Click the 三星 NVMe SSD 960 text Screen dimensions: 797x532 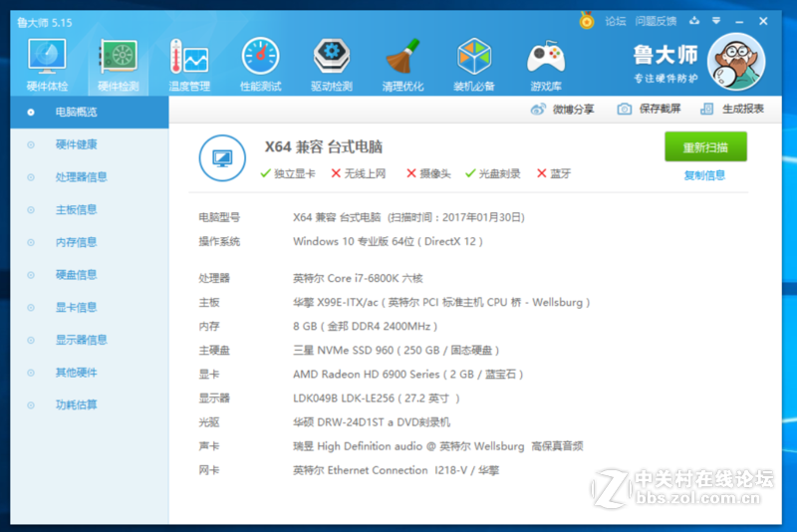pos(396,350)
